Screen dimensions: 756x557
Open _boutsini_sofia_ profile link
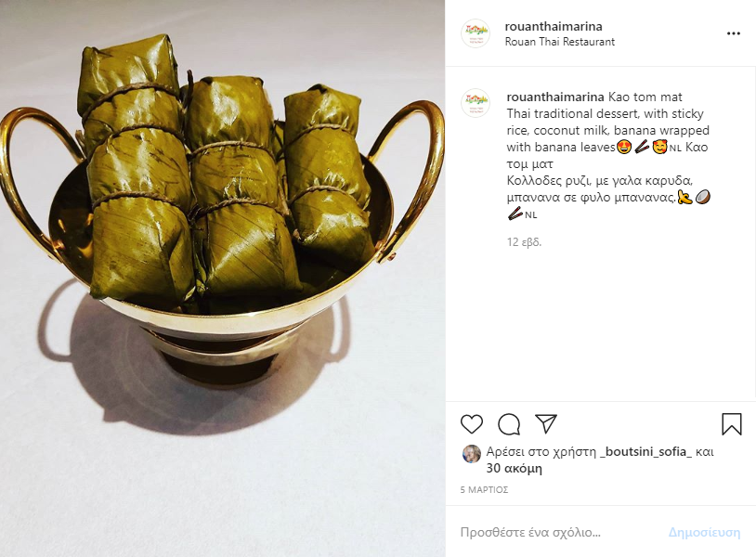[645, 451]
